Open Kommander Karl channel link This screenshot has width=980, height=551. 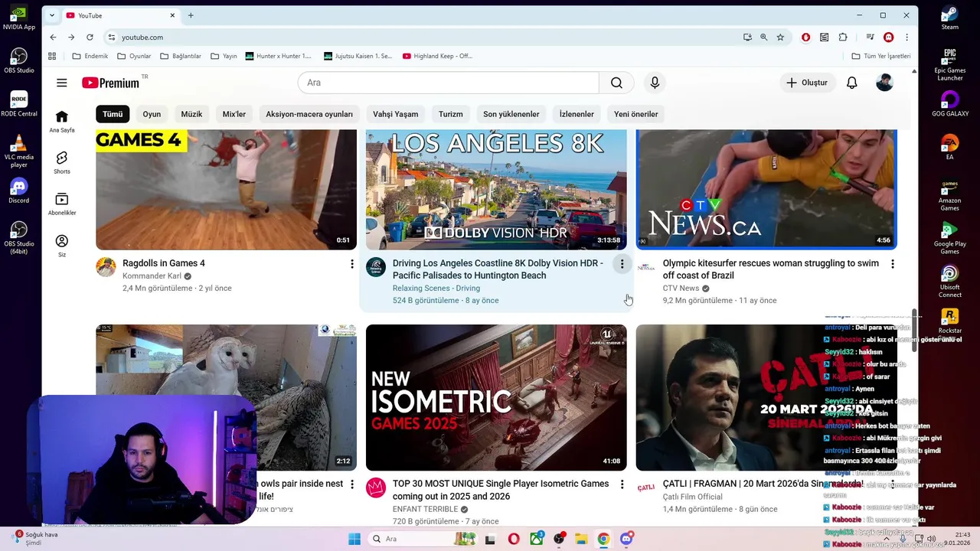coord(152,276)
